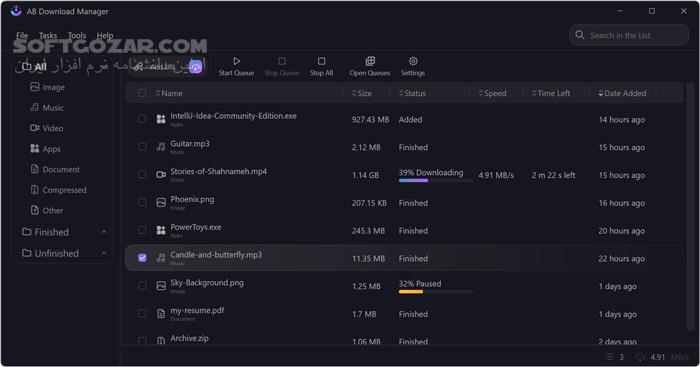Click the Apps category icon
This screenshot has width=700, height=367.
34,149
